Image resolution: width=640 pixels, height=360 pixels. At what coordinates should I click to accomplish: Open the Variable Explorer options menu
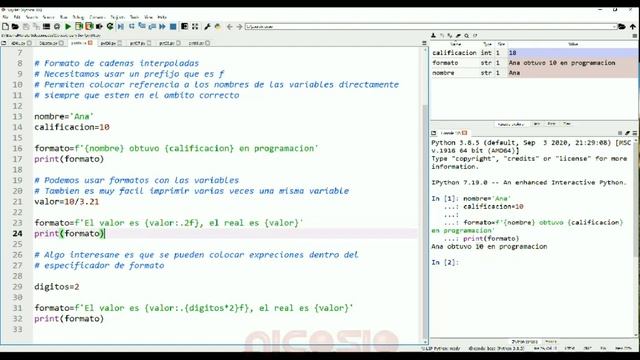pos(635,36)
